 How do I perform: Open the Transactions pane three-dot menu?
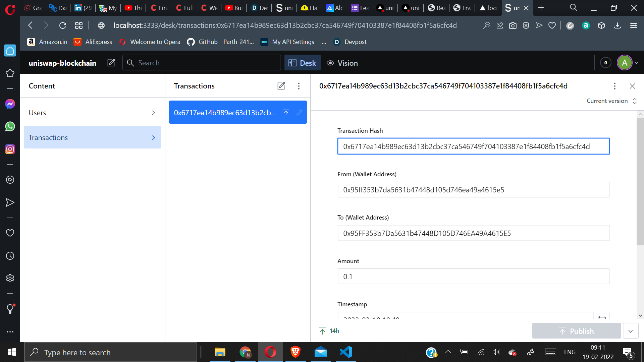coord(299,86)
